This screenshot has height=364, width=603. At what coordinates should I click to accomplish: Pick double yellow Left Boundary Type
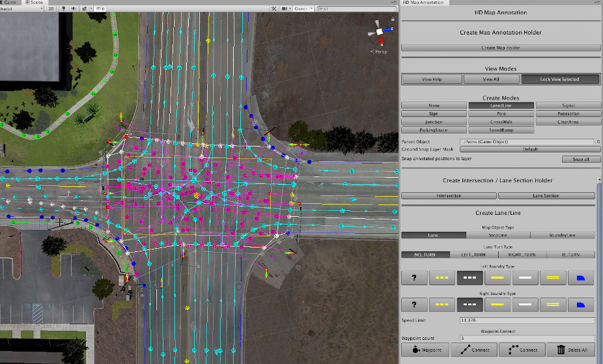554,278
